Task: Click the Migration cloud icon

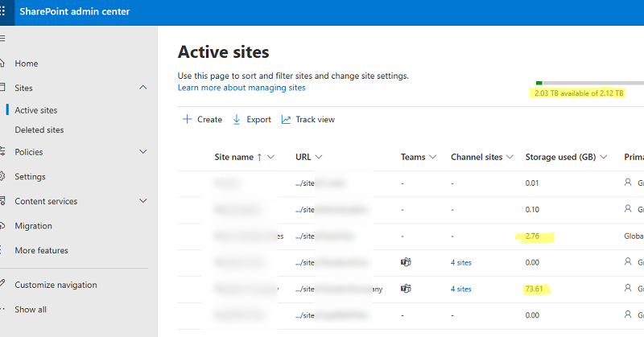Action: (x=2, y=225)
